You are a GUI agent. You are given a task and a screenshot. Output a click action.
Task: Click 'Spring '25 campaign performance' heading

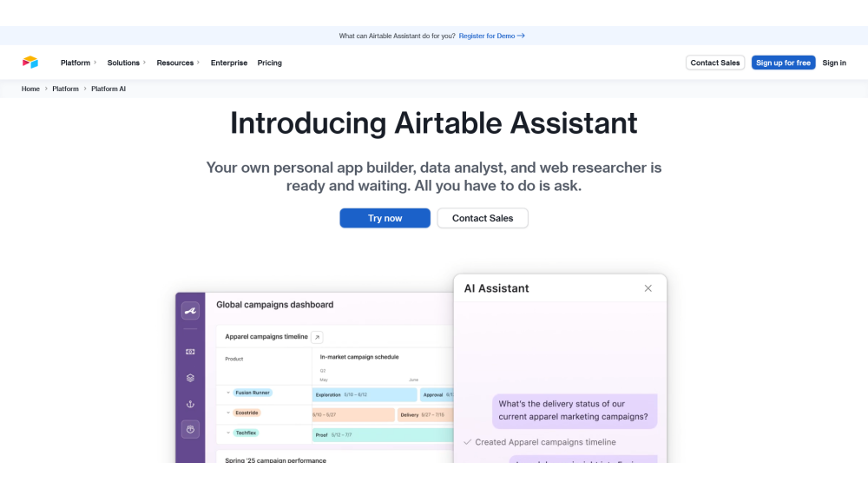tap(275, 459)
